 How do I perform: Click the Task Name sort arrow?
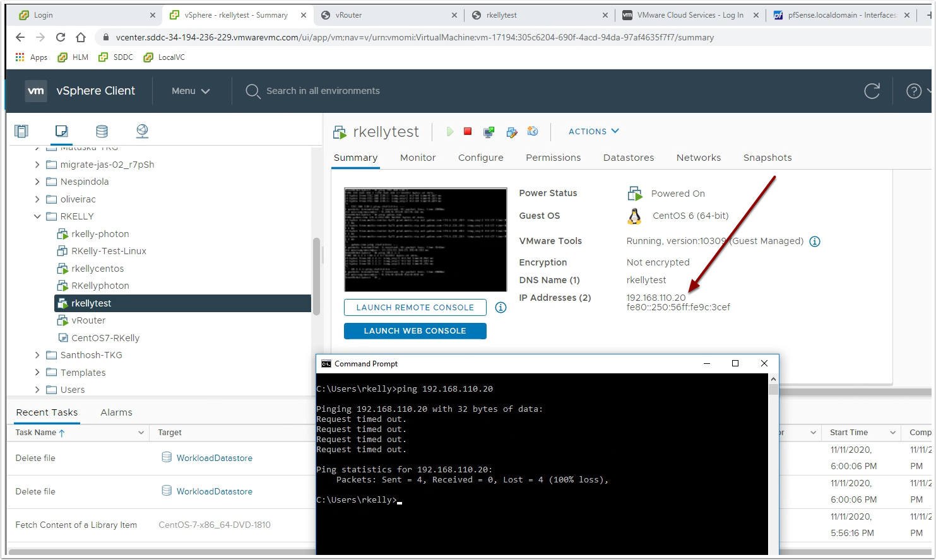(x=62, y=433)
